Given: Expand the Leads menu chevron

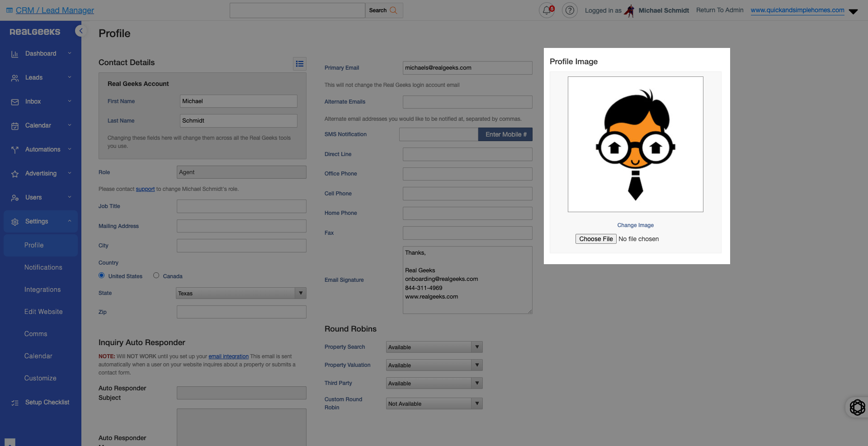Looking at the screenshot, I should point(70,77).
